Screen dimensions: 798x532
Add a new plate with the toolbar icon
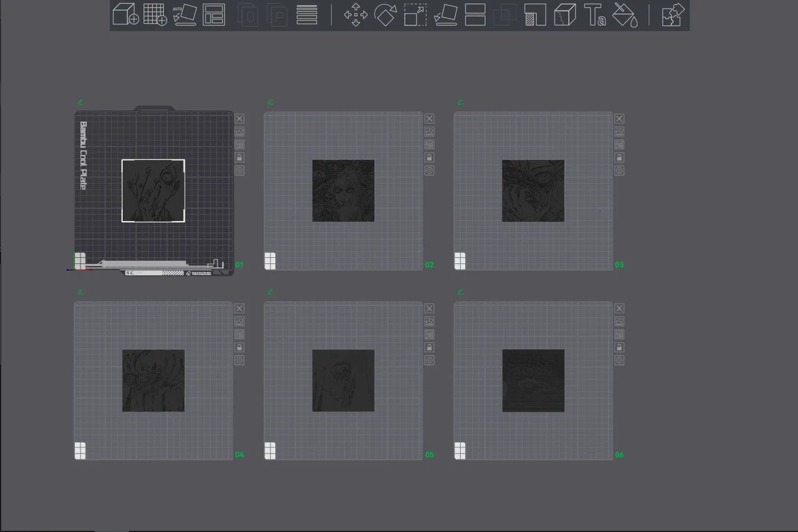click(x=155, y=16)
